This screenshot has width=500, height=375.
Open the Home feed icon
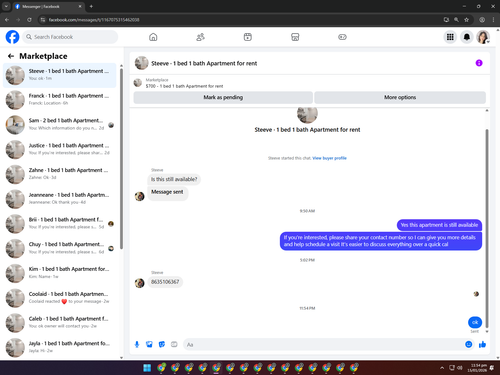click(x=153, y=37)
